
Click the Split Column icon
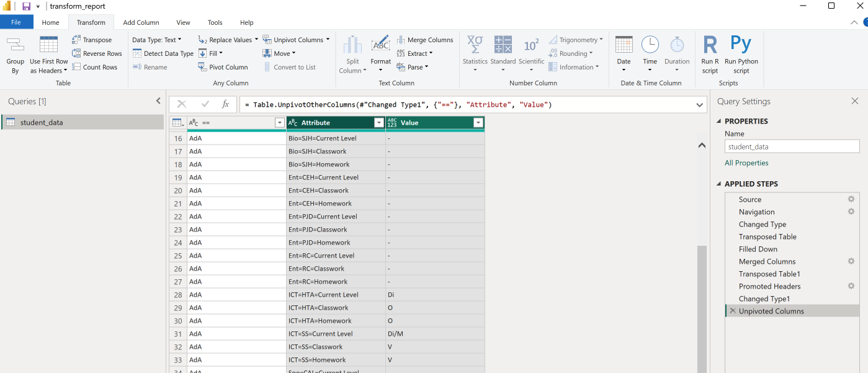[352, 45]
